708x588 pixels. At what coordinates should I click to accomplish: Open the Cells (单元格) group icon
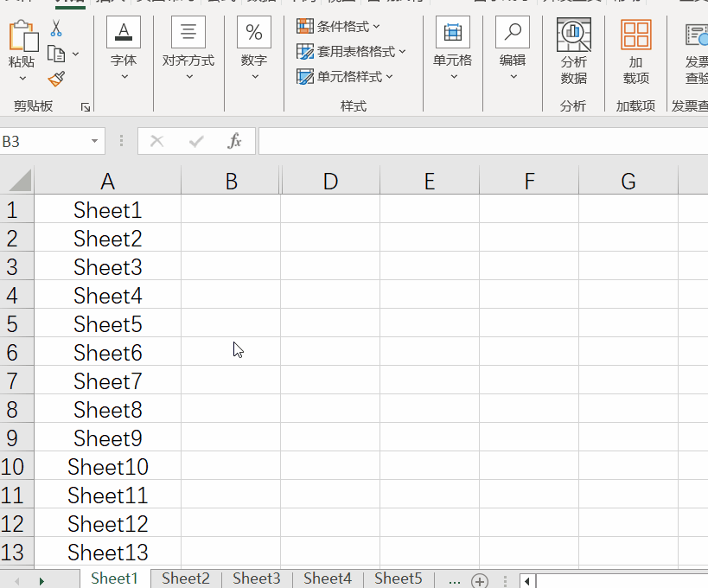452,32
